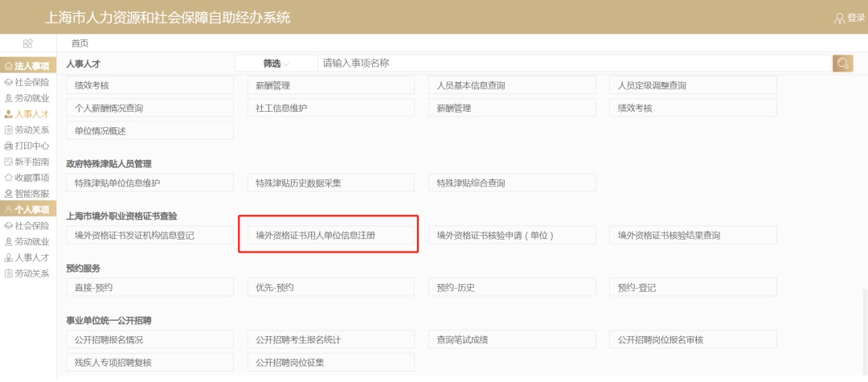Select 人事人才 under 法人事项
This screenshot has height=382, width=868.
(x=27, y=114)
